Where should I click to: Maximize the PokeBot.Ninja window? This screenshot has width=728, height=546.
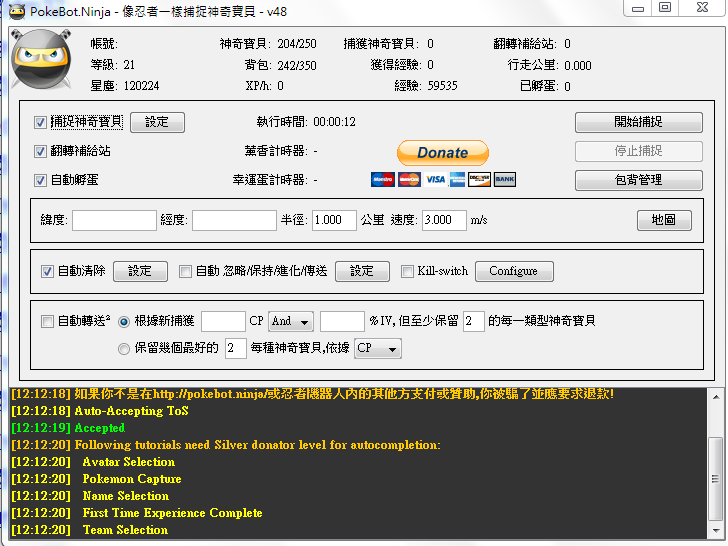coord(665,8)
